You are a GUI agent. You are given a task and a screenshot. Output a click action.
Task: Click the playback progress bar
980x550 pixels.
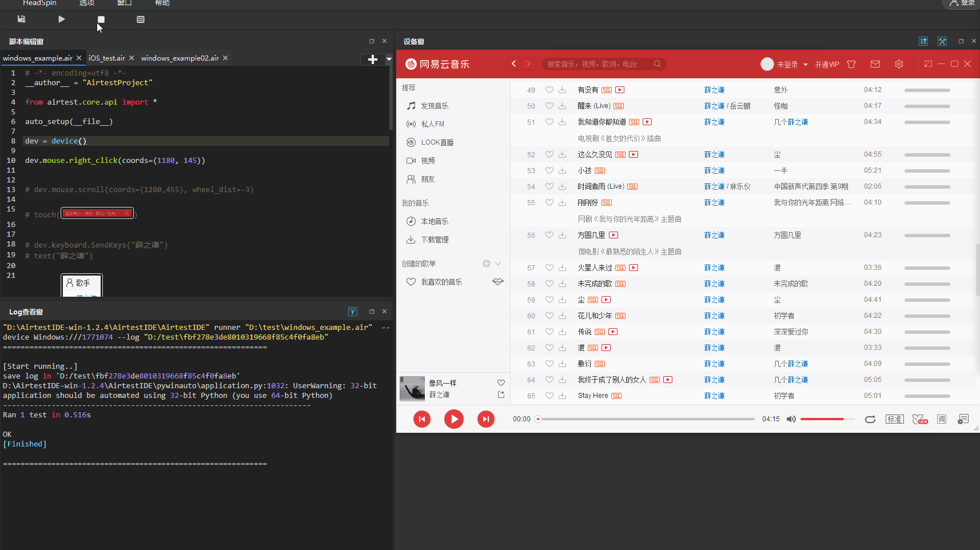(645, 419)
